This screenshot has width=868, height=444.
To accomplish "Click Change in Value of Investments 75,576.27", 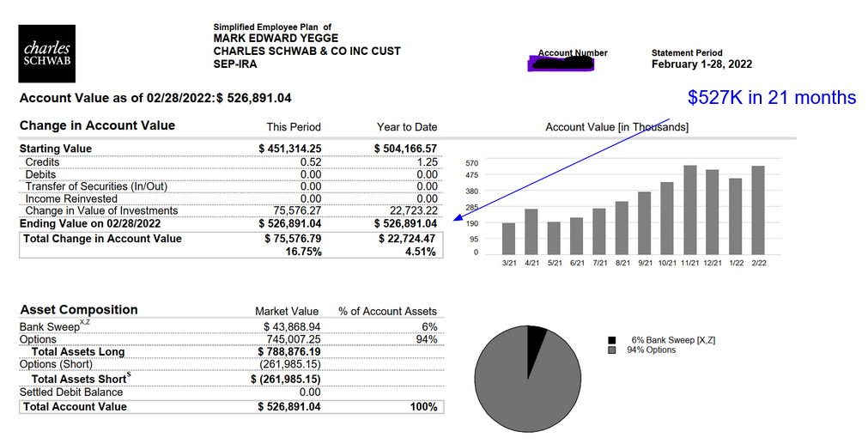I will click(297, 211).
